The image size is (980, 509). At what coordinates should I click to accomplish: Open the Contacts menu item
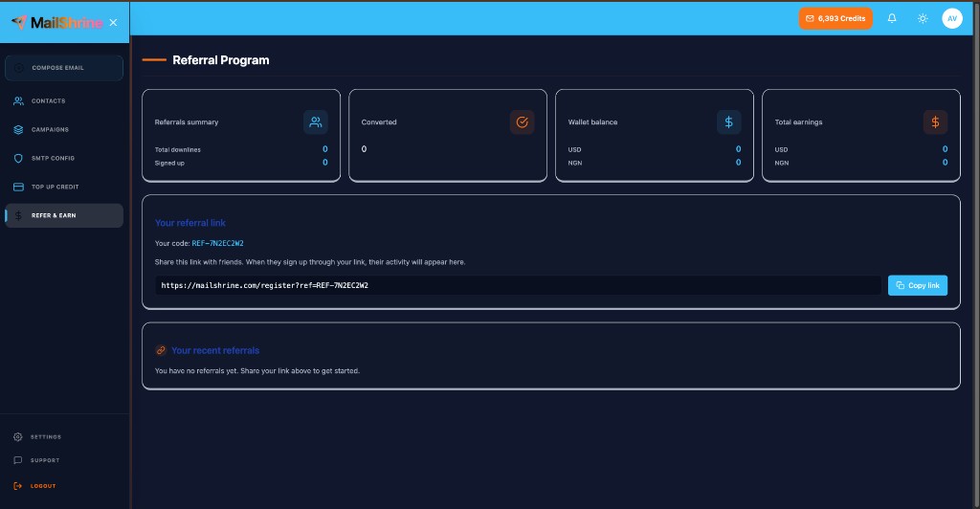pyautogui.click(x=64, y=100)
